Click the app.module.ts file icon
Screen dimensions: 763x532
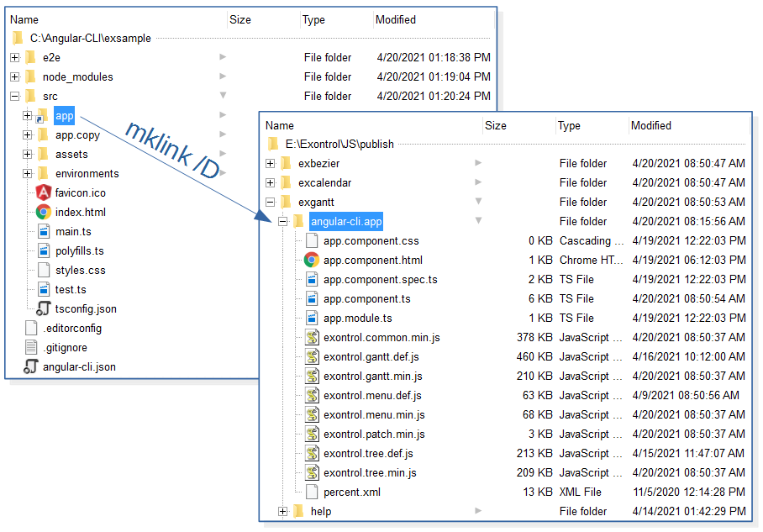[312, 318]
